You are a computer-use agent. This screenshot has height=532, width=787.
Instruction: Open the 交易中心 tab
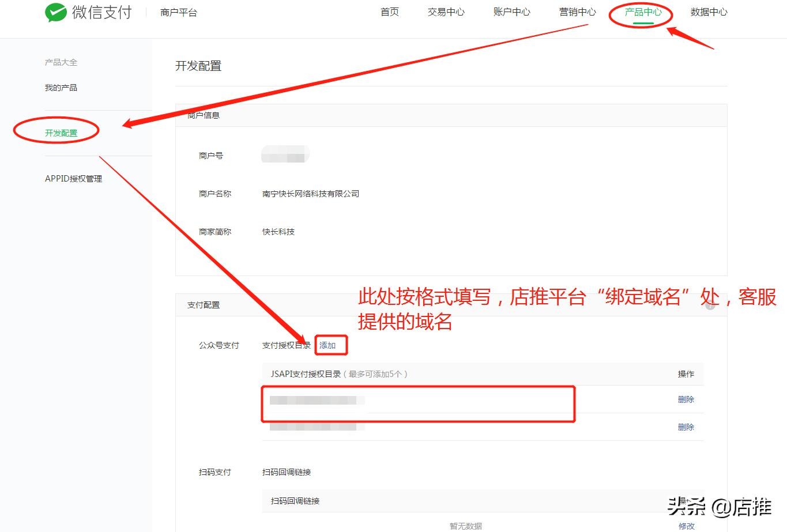(x=446, y=12)
